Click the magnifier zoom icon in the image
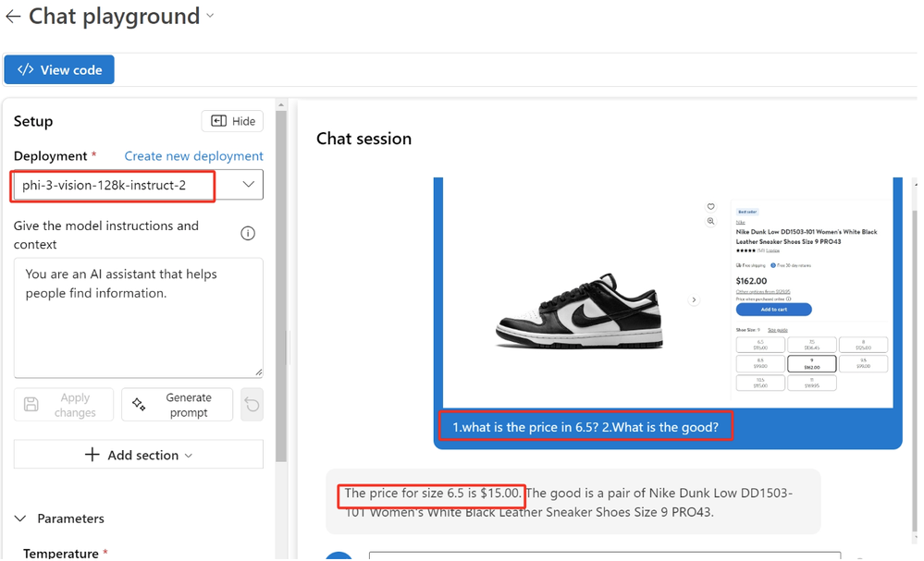Viewport: 924px width, 561px height. point(710,221)
